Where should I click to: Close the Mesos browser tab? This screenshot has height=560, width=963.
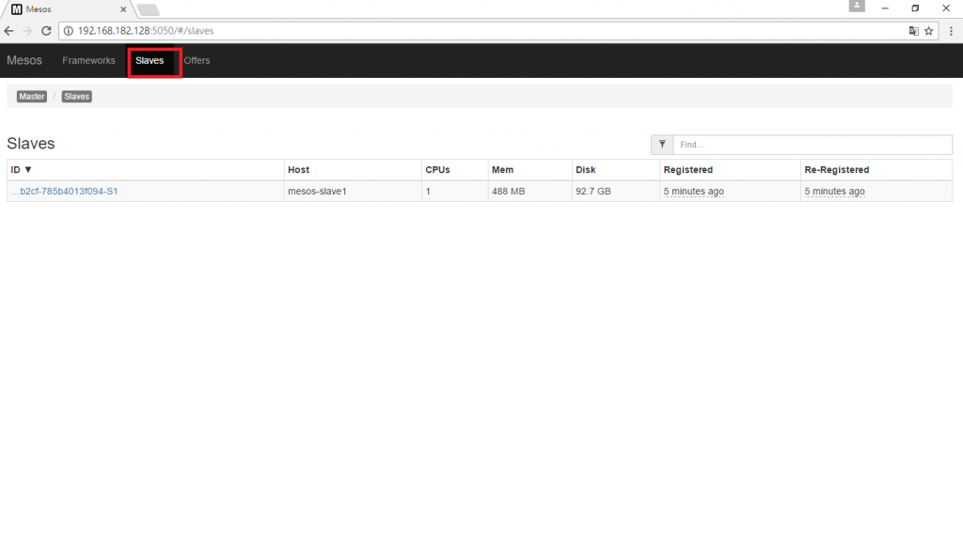123,9
